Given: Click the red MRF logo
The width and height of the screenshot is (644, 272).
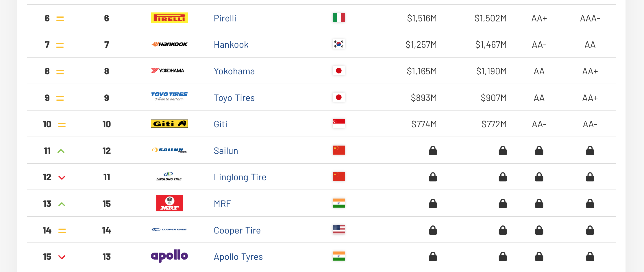Looking at the screenshot, I should click(x=169, y=203).
